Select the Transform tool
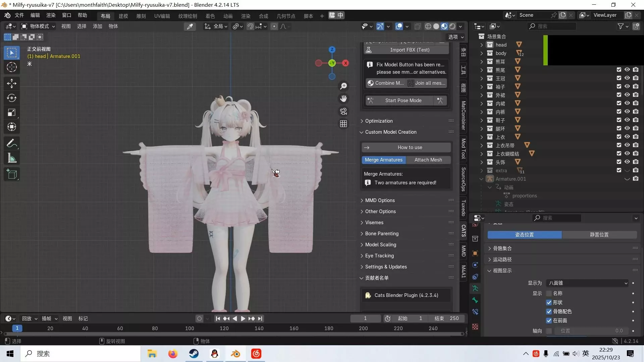The height and width of the screenshot is (362, 644). click(x=12, y=127)
